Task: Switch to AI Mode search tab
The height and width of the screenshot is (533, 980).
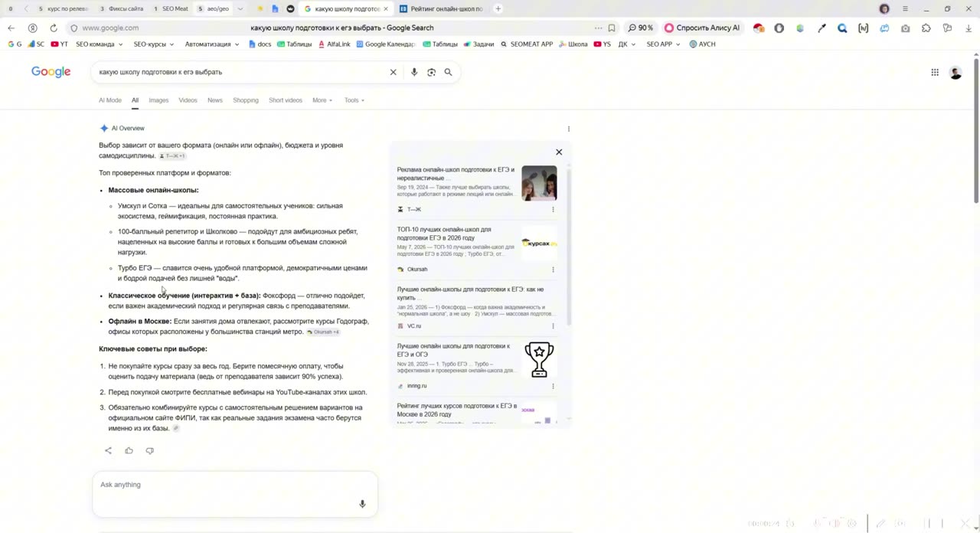Action: click(109, 100)
